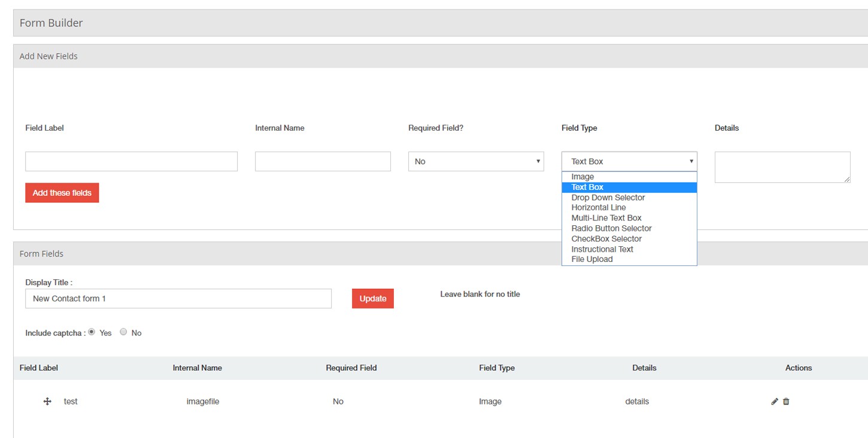Viewport: 868px width, 438px height.
Task: Choose Radio Button Selector option
Action: (611, 228)
